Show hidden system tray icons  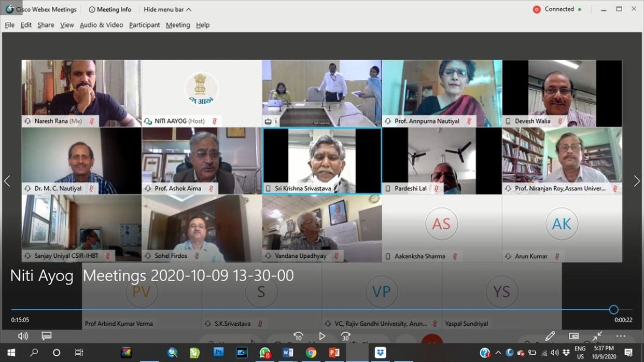coord(498,353)
